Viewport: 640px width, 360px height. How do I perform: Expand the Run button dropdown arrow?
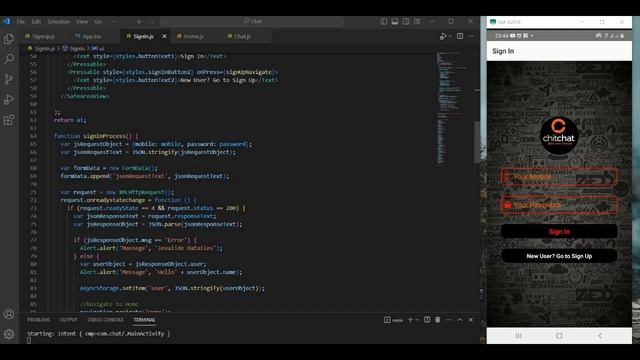[x=450, y=36]
